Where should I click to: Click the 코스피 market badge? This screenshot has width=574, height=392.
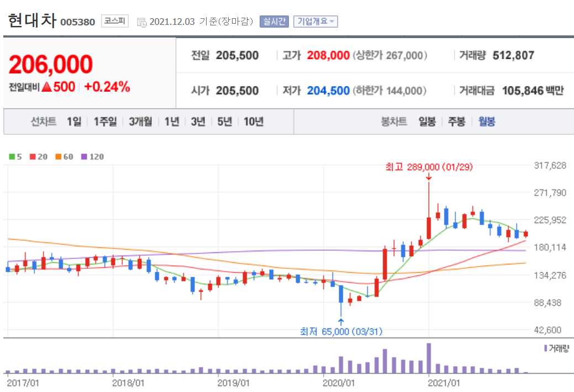(114, 20)
